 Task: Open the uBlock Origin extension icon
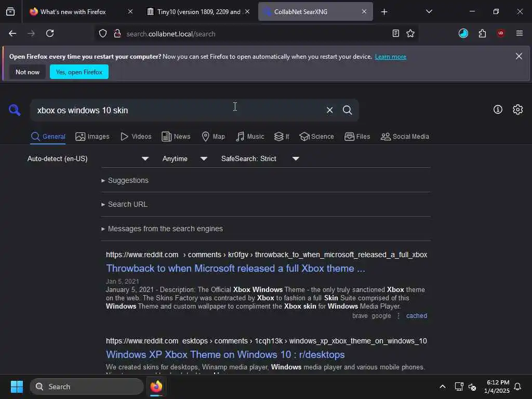(x=501, y=33)
